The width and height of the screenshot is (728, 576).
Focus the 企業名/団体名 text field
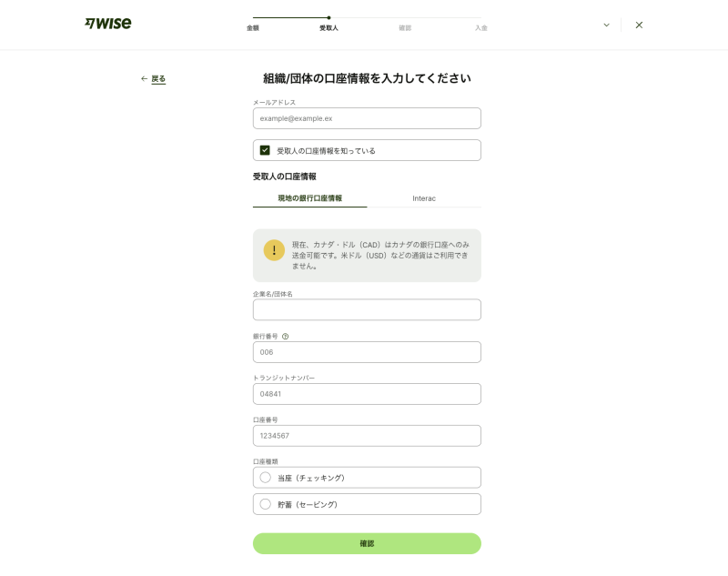click(367, 310)
